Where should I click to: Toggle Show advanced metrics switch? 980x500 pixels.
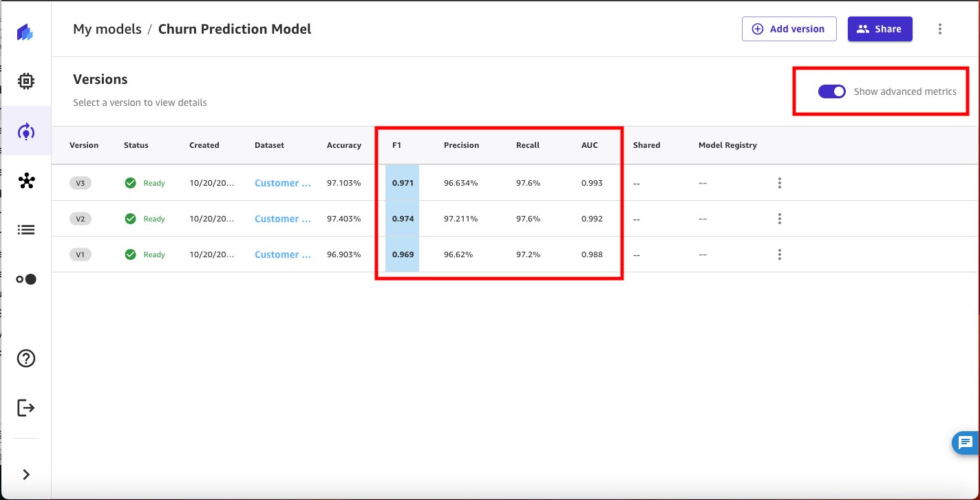pos(832,91)
